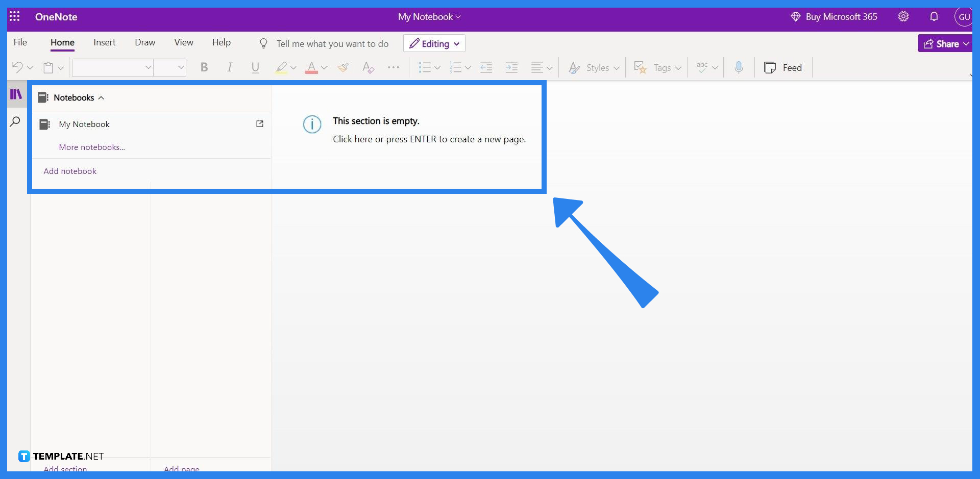Collapse the Notebooks list chevron
The height and width of the screenshot is (479, 980).
click(101, 97)
